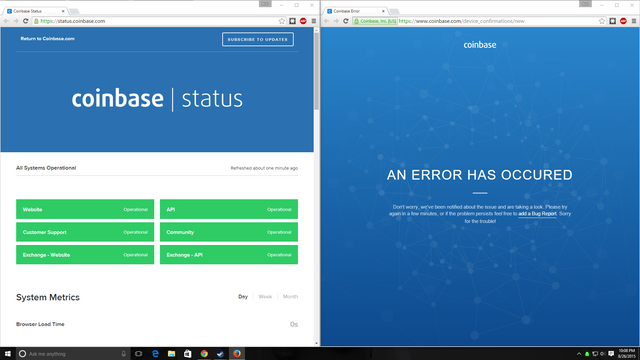Click the left page's vertical scrollbar thumb

[x=316, y=71]
